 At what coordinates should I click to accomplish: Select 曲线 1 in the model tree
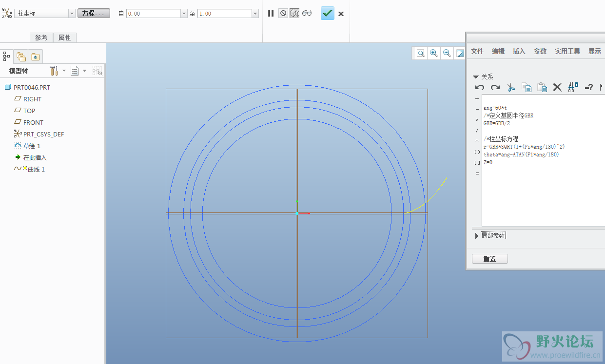click(36, 169)
